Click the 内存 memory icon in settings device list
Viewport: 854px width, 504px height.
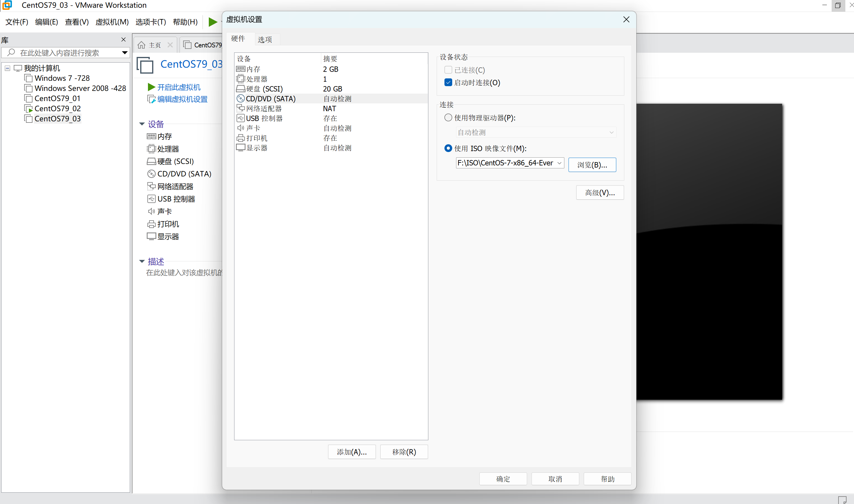(x=241, y=69)
